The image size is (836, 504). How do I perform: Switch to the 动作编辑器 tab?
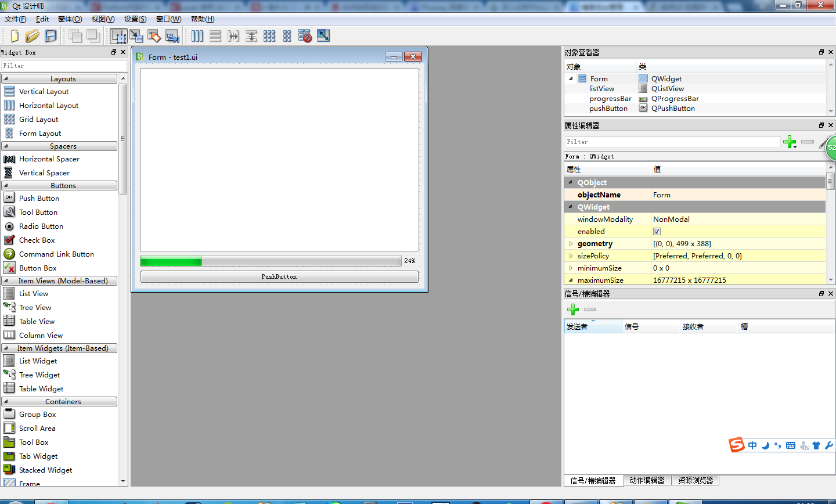click(x=647, y=480)
